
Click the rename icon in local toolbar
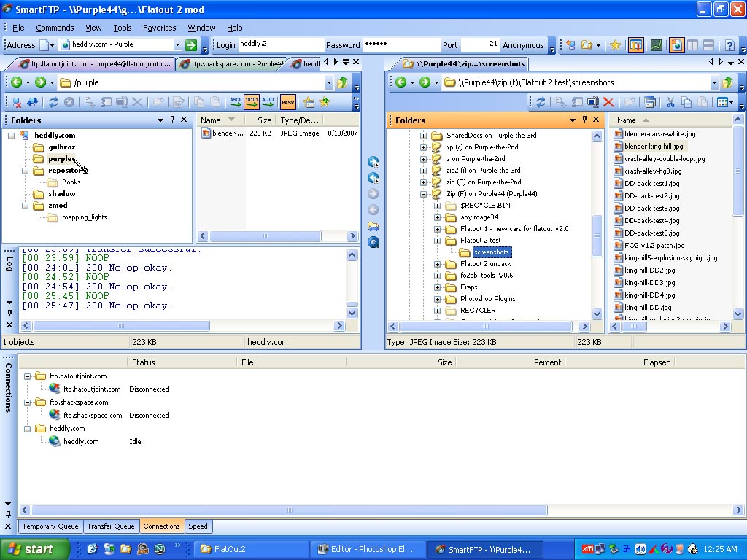[593, 102]
